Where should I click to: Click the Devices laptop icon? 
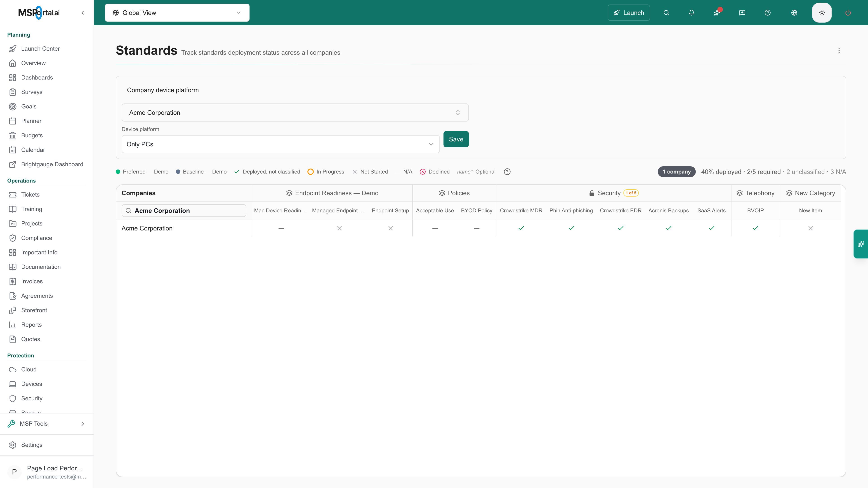point(12,384)
